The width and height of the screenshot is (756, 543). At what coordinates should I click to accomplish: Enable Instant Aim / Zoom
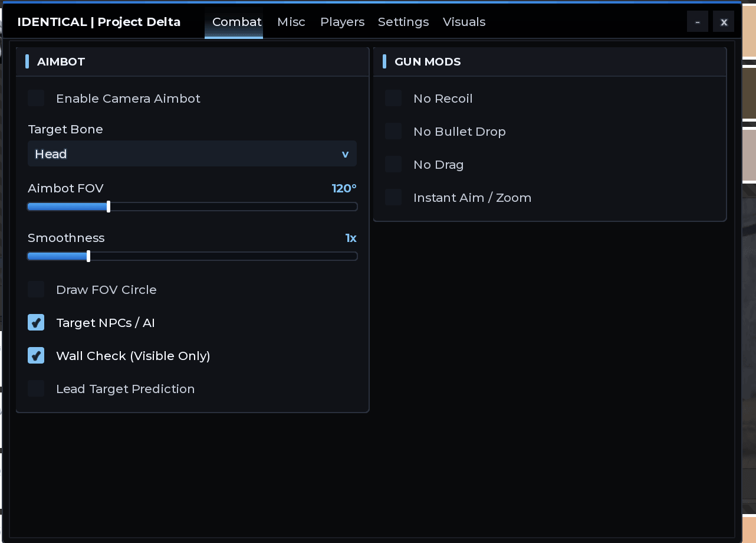pos(393,197)
